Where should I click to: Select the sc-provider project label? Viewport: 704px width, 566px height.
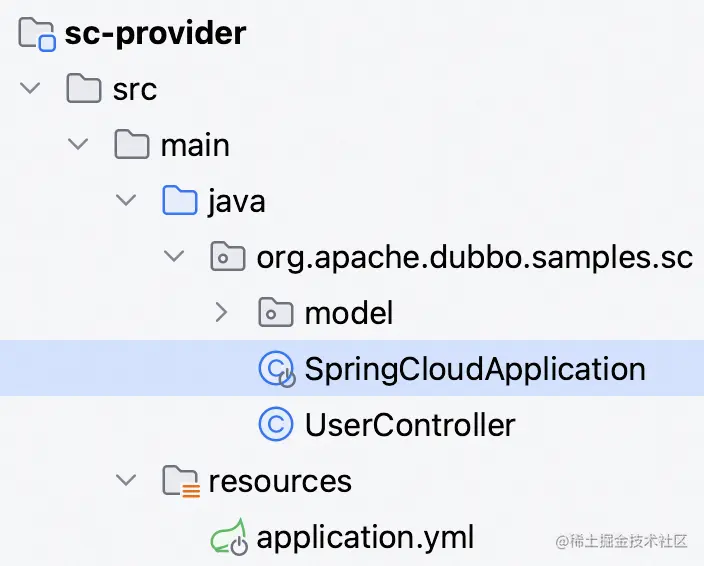click(155, 34)
